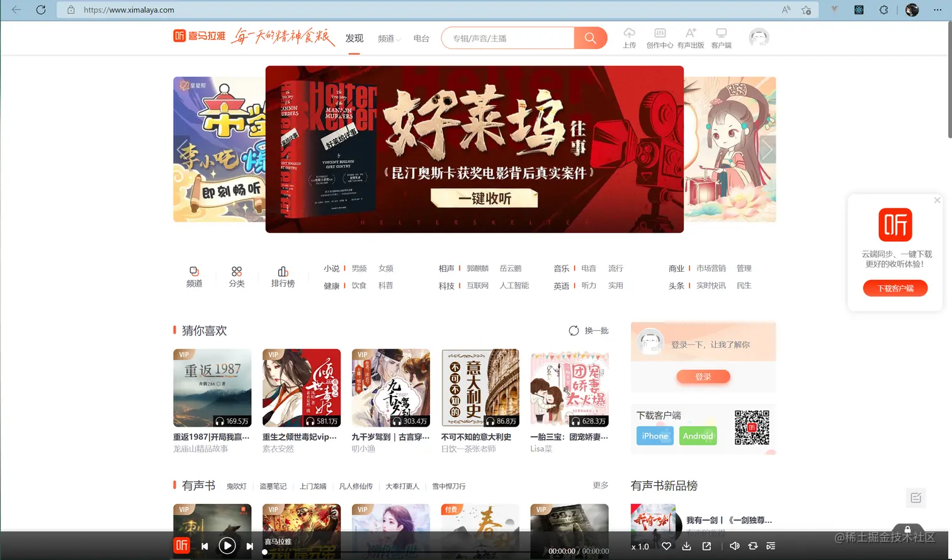Image resolution: width=952 pixels, height=560 pixels.
Task: Click the orange 听 logo in the player bar
Action: 181,546
